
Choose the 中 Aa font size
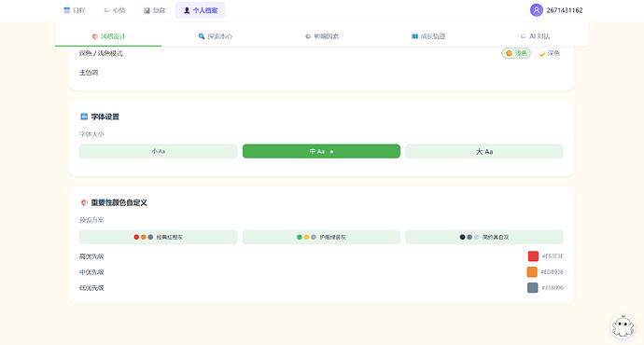(x=321, y=151)
